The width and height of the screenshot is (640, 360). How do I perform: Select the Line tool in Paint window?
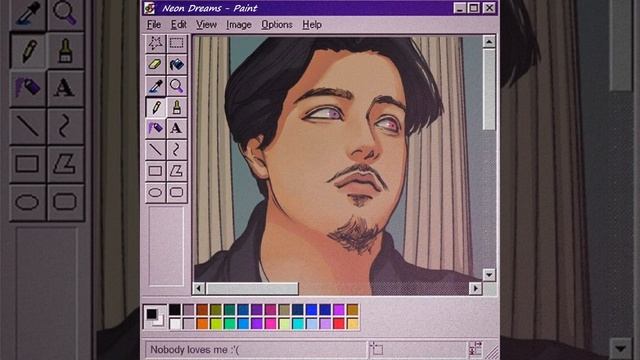click(156, 150)
